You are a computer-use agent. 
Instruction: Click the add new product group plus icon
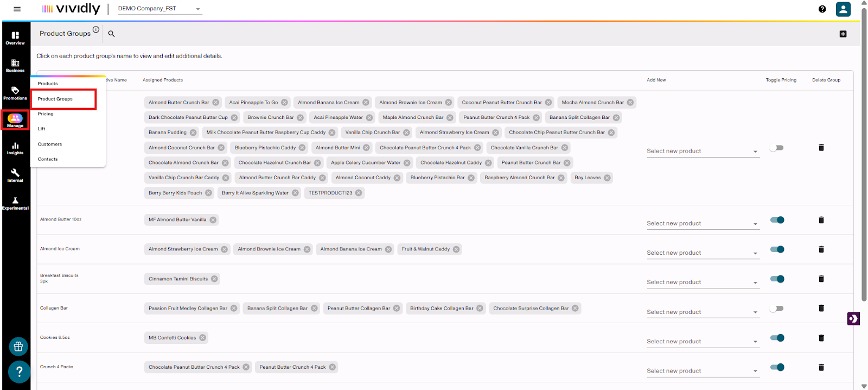[843, 34]
